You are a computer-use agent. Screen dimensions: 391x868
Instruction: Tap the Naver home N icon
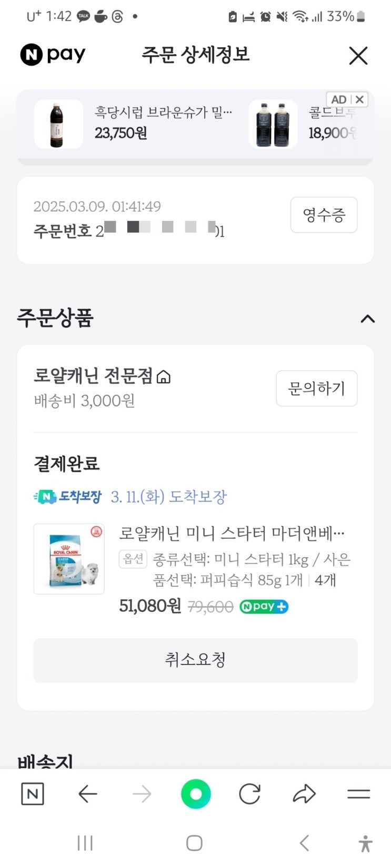pos(32,794)
